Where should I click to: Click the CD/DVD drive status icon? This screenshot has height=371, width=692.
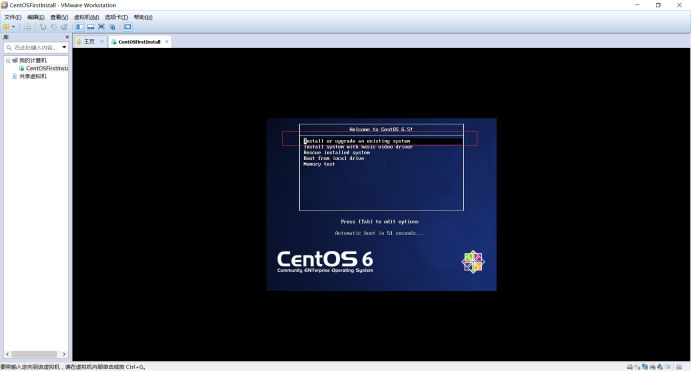(637, 367)
